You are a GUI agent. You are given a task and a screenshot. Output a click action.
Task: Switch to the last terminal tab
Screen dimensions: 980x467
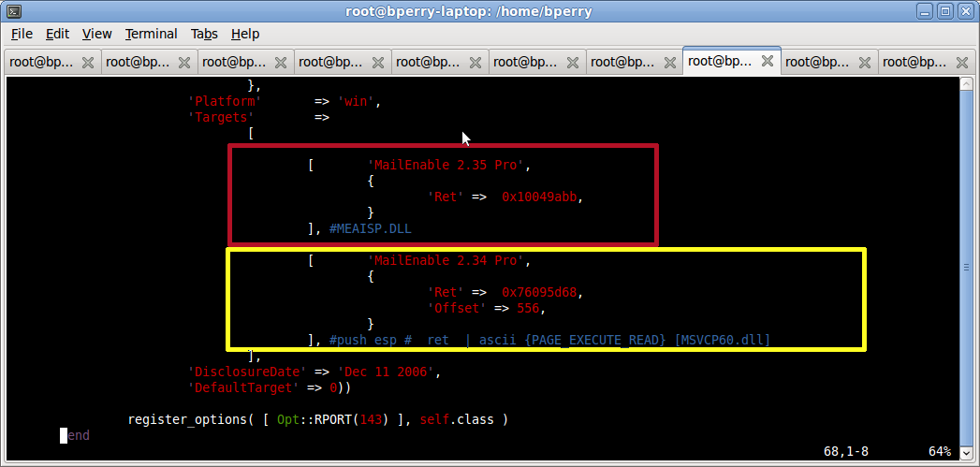(926, 63)
